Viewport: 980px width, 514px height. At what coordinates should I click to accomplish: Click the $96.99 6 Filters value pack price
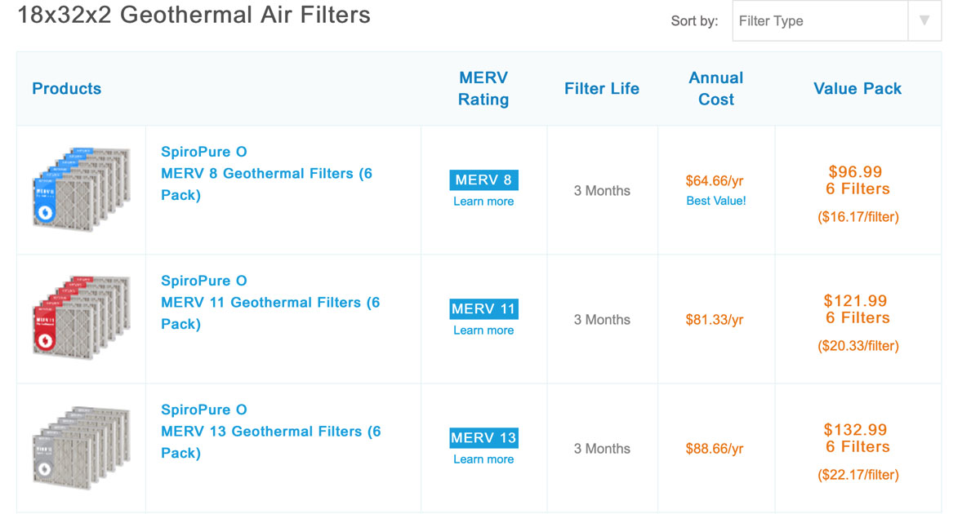click(x=857, y=180)
